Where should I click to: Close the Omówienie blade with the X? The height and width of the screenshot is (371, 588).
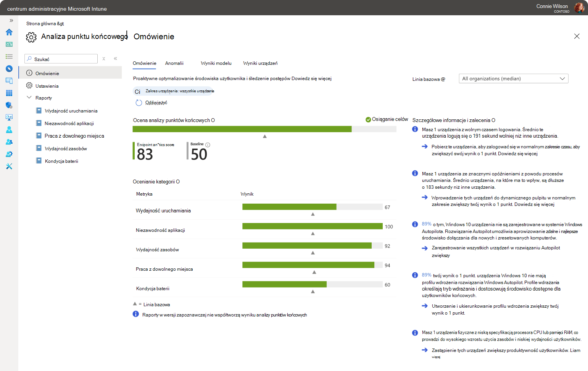577,36
